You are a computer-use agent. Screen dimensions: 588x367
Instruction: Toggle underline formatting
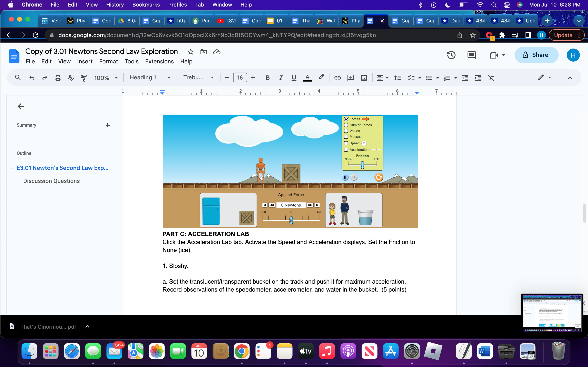[294, 78]
